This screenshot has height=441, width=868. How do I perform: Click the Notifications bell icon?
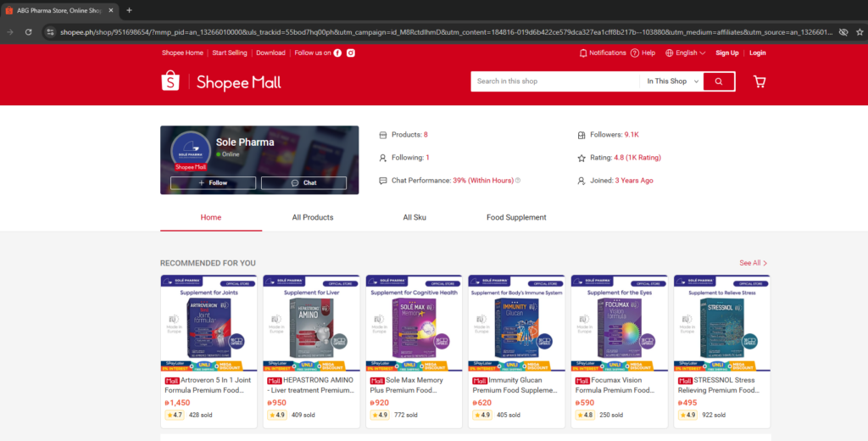pyautogui.click(x=583, y=53)
